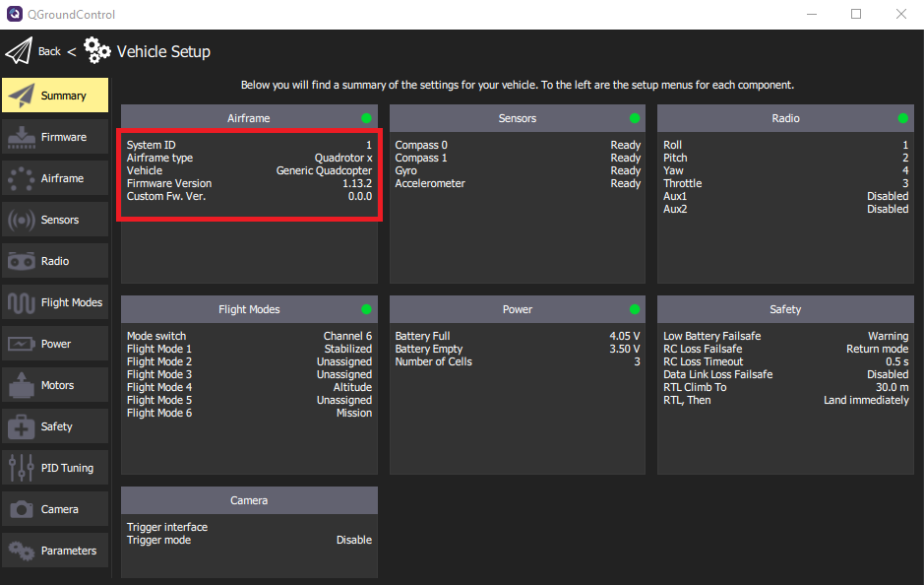Click the paper plane Back icon

coord(19,51)
